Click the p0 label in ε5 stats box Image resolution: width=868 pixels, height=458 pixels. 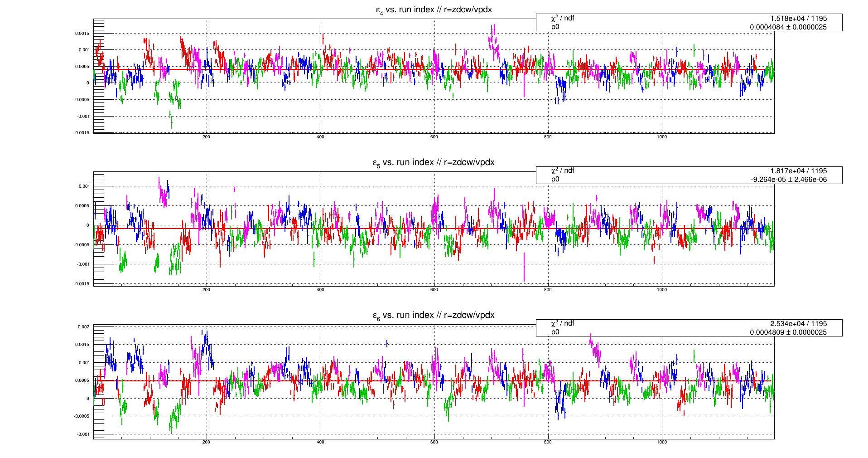[x=555, y=180]
